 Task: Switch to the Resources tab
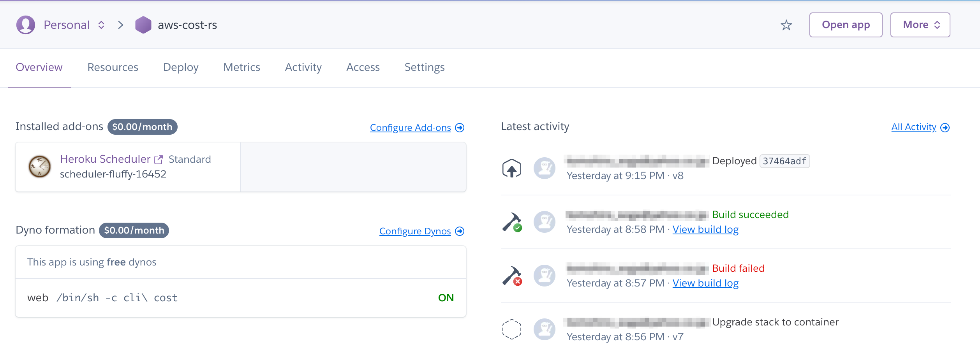[113, 67]
